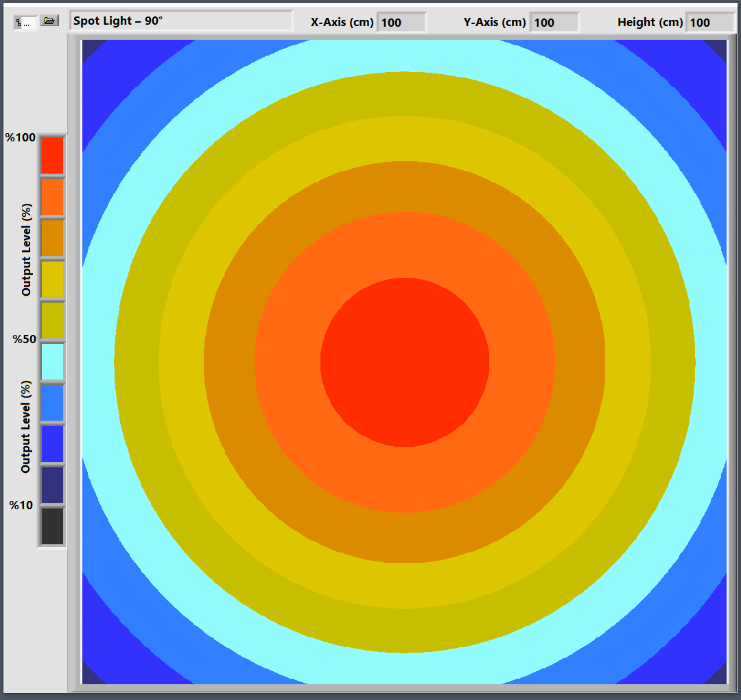The image size is (741, 700).
Task: Pick the dark navy legend swatch
Action: click(x=52, y=485)
